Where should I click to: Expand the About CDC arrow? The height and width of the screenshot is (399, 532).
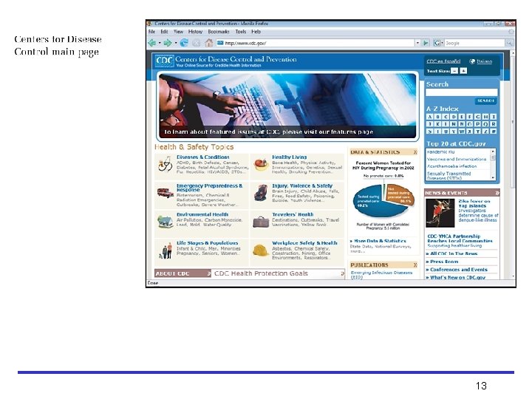coord(209,273)
